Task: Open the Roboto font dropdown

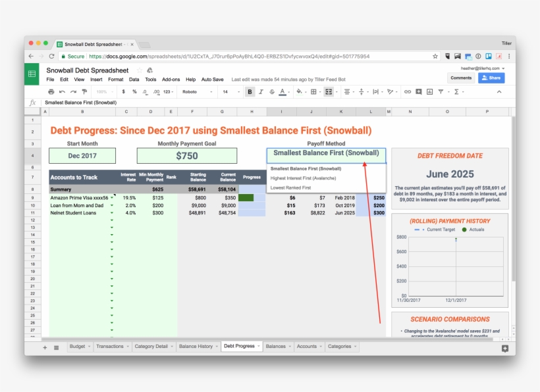Action: (198, 92)
